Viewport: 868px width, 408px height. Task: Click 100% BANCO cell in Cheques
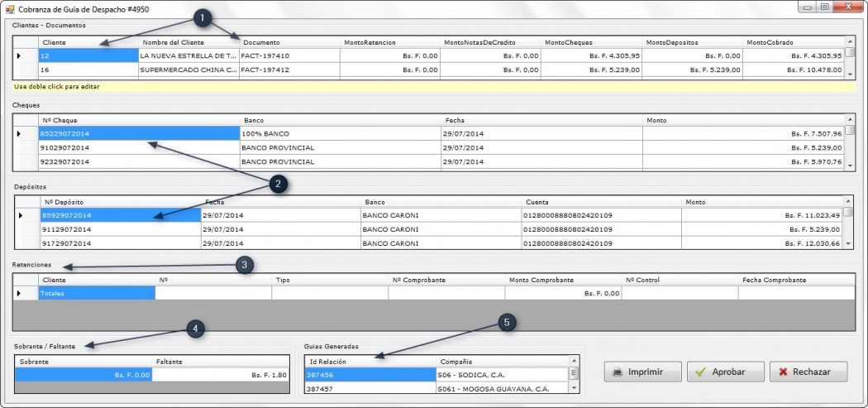coord(340,133)
